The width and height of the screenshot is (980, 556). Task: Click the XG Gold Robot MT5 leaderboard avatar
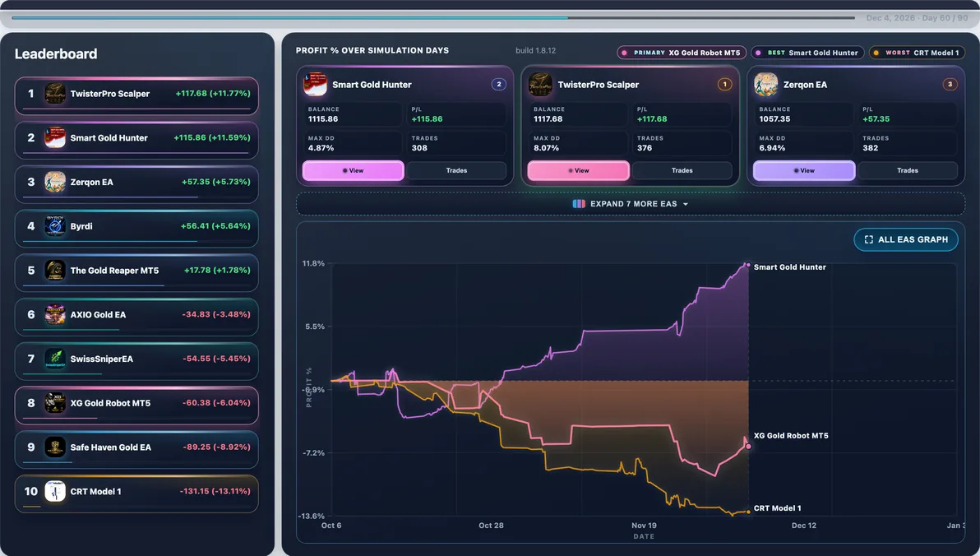click(55, 403)
